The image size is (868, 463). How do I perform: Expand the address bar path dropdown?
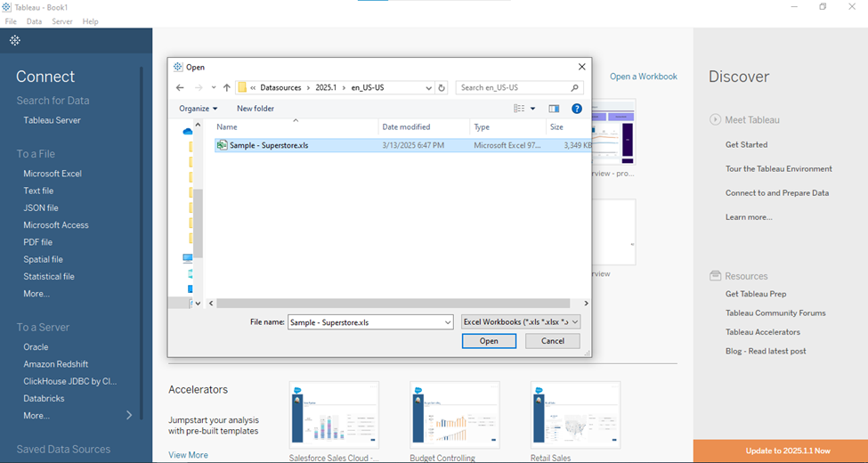click(429, 87)
